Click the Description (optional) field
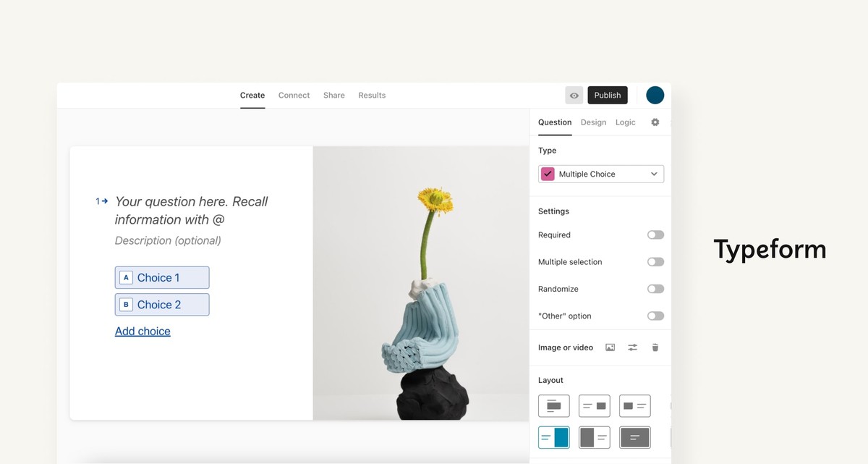868x464 pixels. (x=168, y=241)
